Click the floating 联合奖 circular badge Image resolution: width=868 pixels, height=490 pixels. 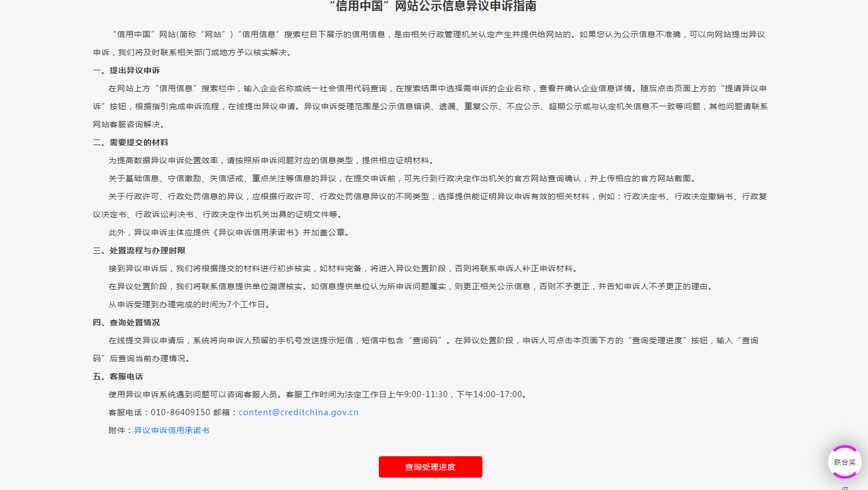click(844, 462)
